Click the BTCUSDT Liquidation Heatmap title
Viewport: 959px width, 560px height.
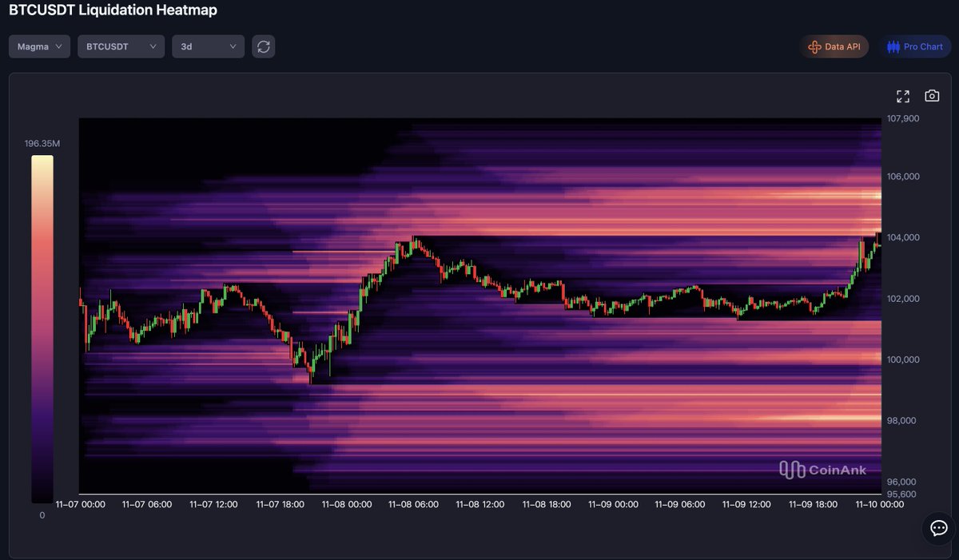pyautogui.click(x=112, y=10)
